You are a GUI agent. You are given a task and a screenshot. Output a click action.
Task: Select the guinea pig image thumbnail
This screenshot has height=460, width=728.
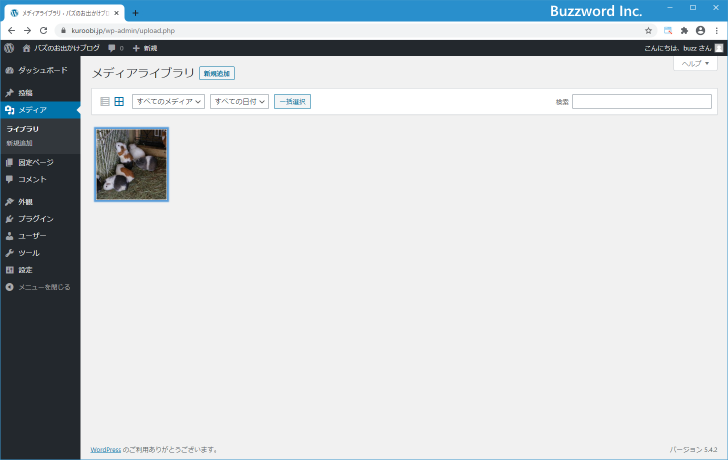(131, 164)
